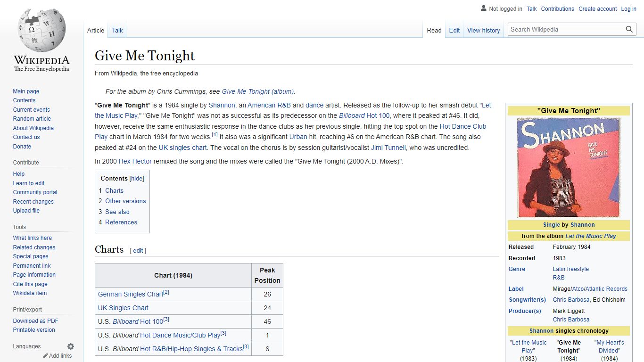Viewport: 644px width, 362px height.
Task: Open Latin freestyle genre link
Action: tap(571, 269)
